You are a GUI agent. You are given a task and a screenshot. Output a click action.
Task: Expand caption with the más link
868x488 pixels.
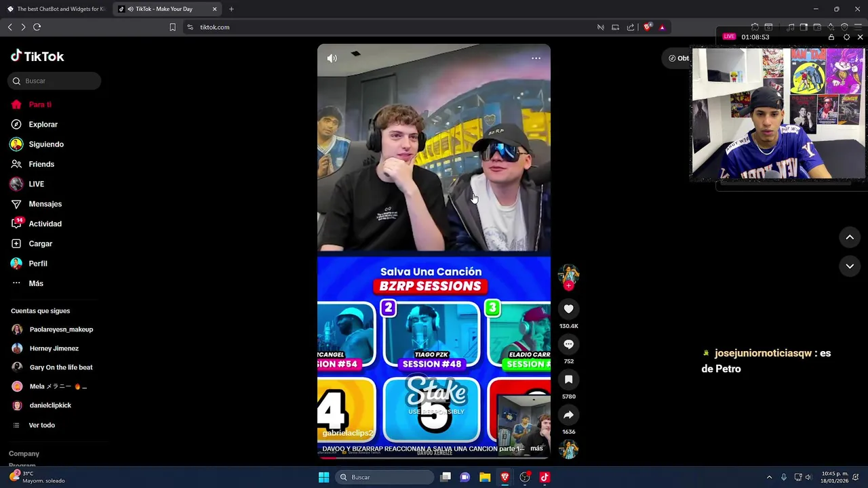pos(536,449)
